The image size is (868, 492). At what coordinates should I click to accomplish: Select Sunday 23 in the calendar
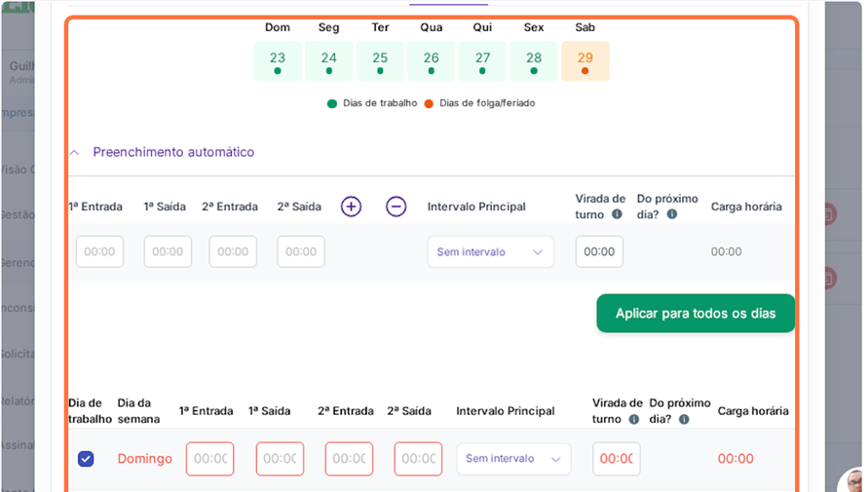pyautogui.click(x=278, y=61)
